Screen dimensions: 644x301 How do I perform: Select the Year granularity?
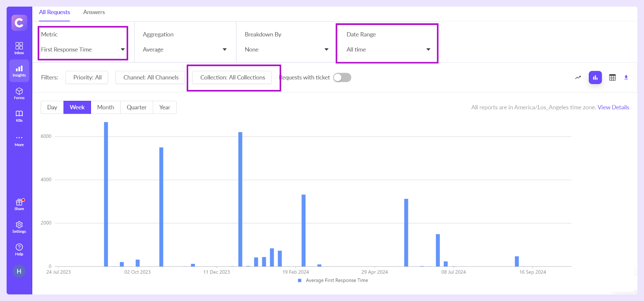pyautogui.click(x=165, y=107)
